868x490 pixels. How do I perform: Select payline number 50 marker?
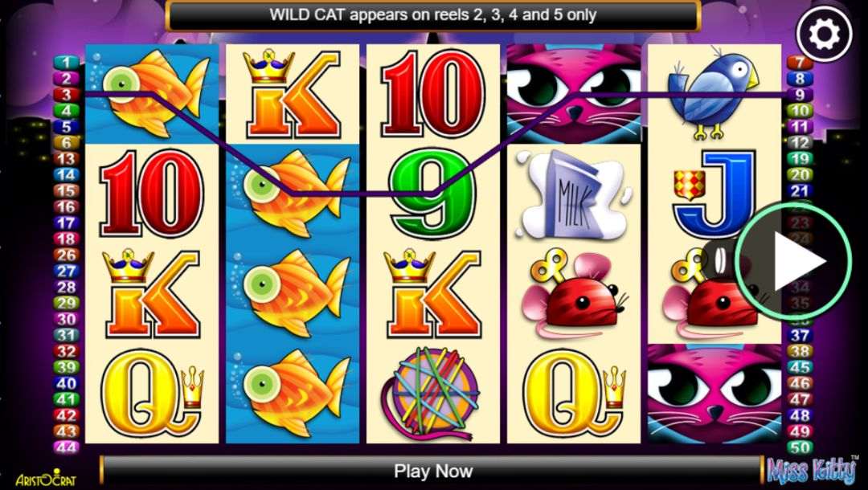coord(800,447)
